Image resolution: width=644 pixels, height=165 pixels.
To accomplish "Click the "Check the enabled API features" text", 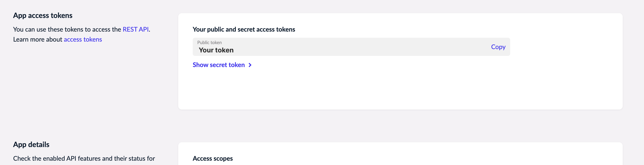I will coord(84,158).
